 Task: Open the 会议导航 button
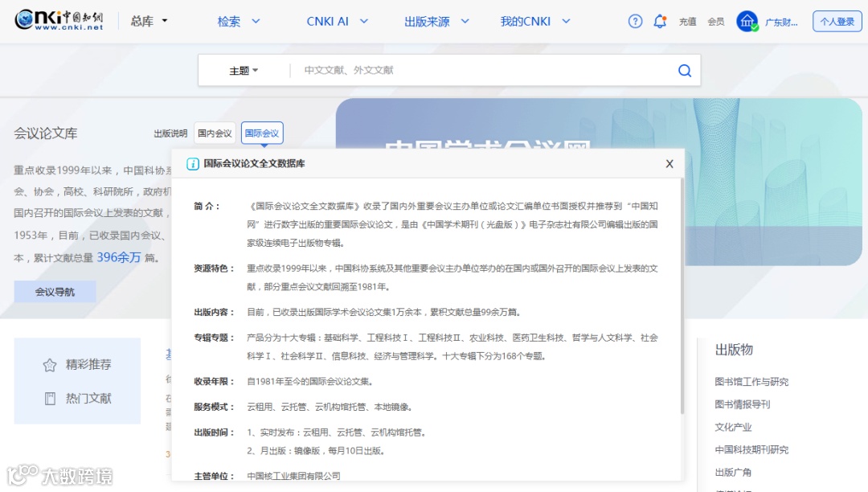(x=55, y=292)
